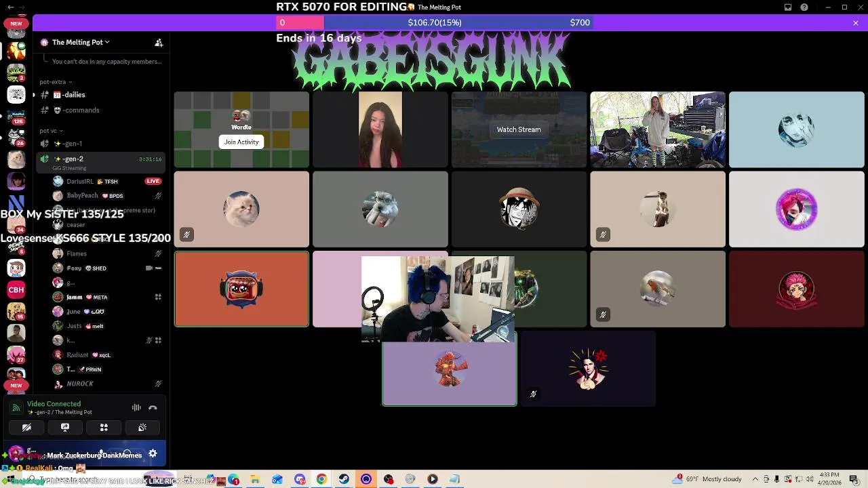Open File Explorer from the Windows taskbar
868x488 pixels.
pyautogui.click(x=255, y=480)
